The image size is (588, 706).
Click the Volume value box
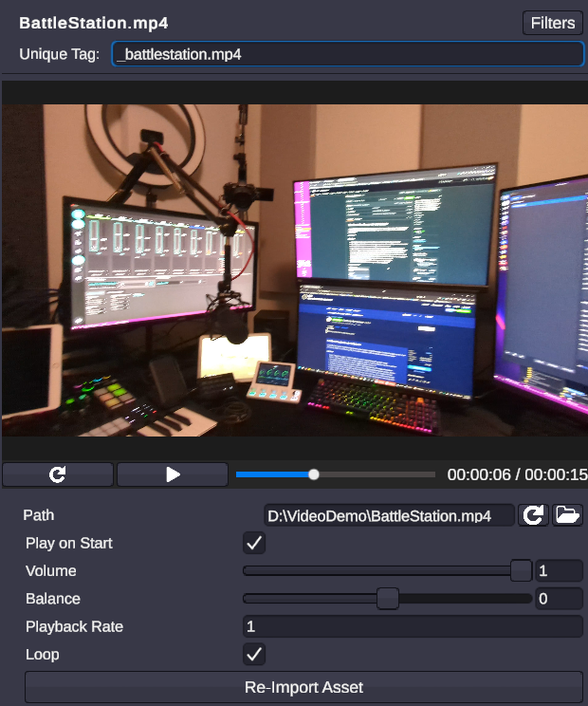(x=559, y=571)
